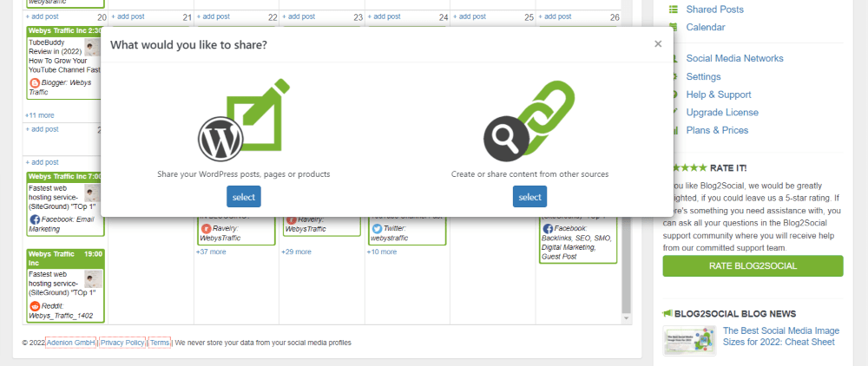Click the Twitter icon on webystraffic post

pyautogui.click(x=377, y=228)
